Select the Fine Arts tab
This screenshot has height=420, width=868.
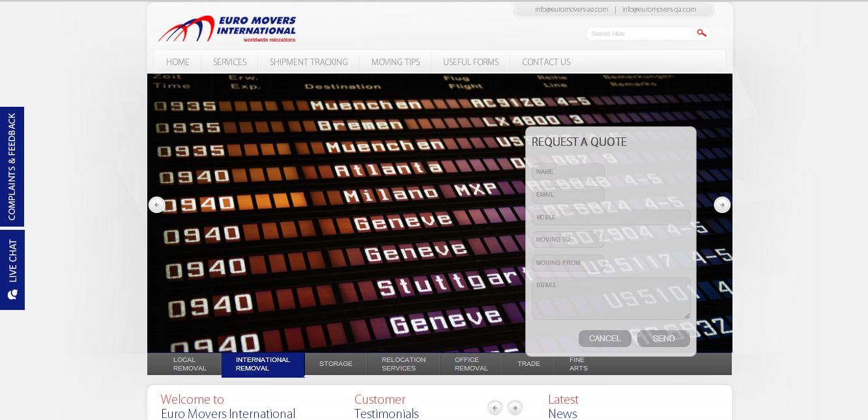coord(578,364)
